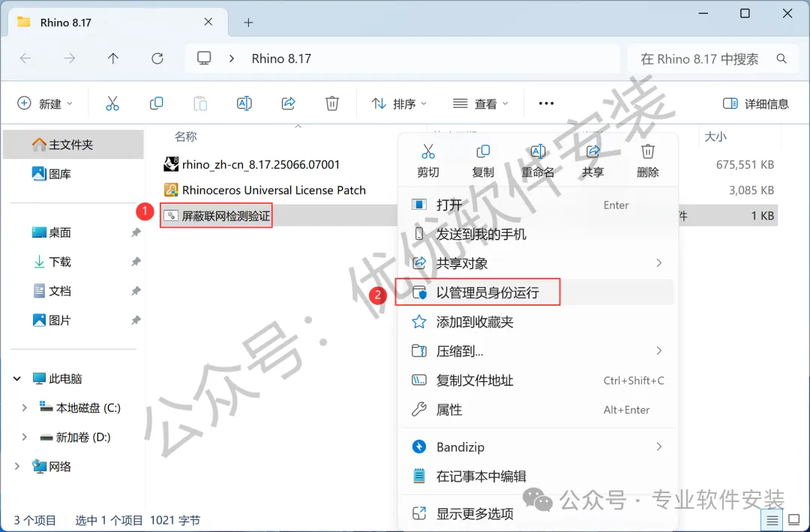This screenshot has width=810, height=532.
Task: Open 主文件夹 in the sidebar
Action: tap(73, 145)
